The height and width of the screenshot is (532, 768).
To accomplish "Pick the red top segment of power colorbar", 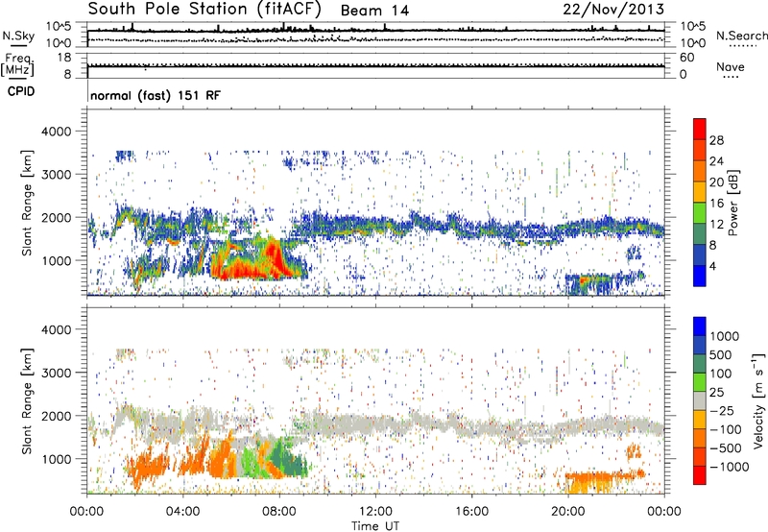I will click(x=700, y=129).
